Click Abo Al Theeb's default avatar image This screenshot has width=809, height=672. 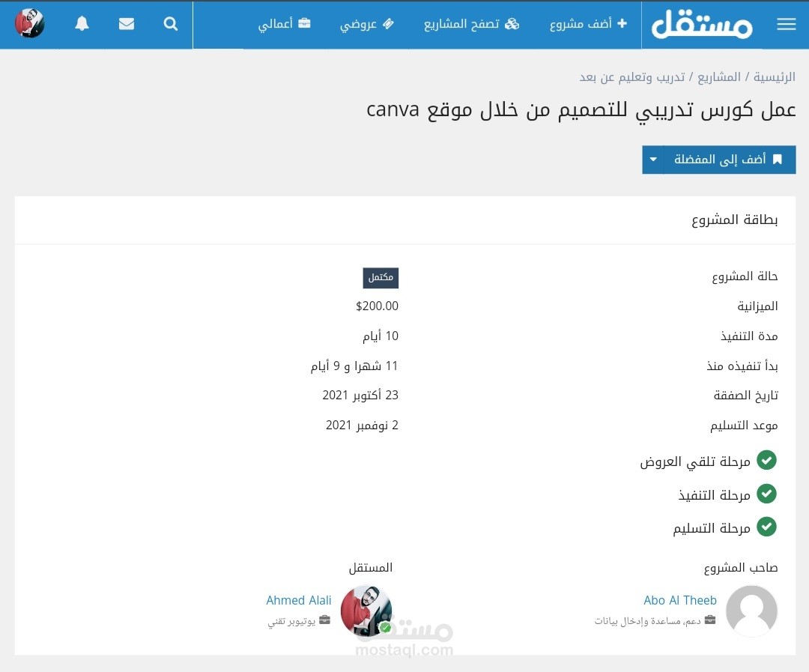coord(752,611)
